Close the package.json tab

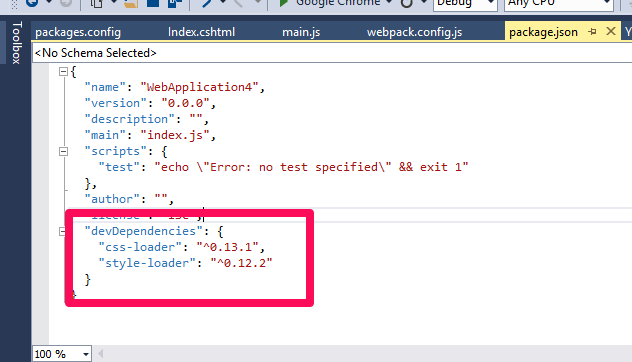pos(611,31)
